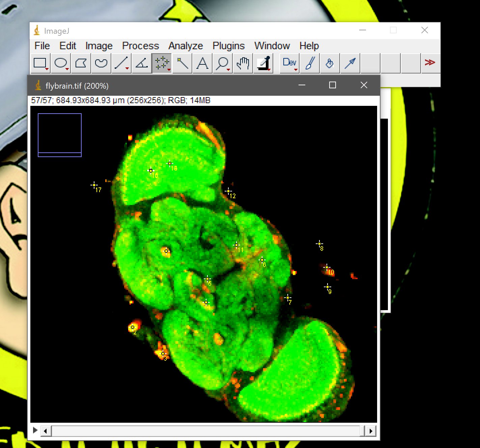480x448 pixels.
Task: Activate the Freehand selection tool
Action: click(101, 63)
